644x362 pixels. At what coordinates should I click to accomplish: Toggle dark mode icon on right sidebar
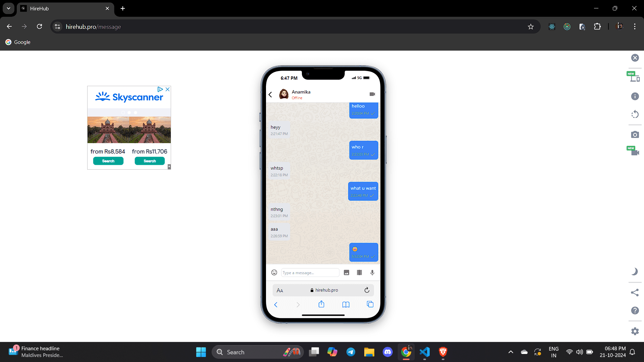[635, 271]
